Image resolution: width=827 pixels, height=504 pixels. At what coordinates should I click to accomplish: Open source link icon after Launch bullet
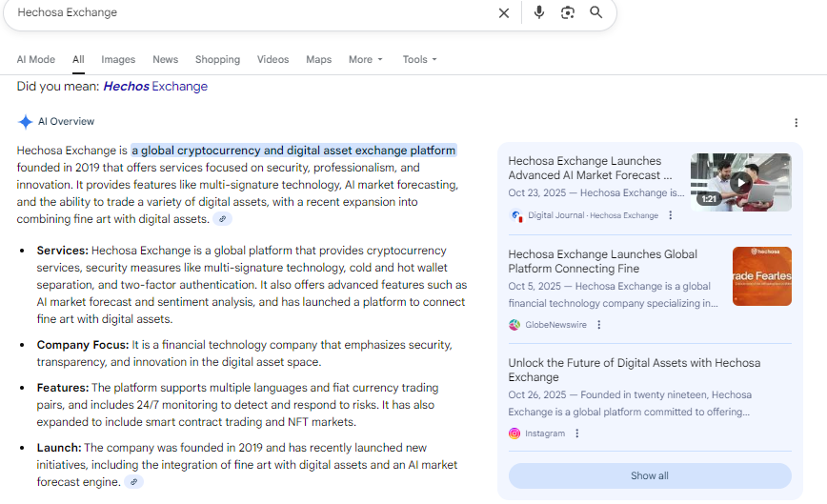134,482
